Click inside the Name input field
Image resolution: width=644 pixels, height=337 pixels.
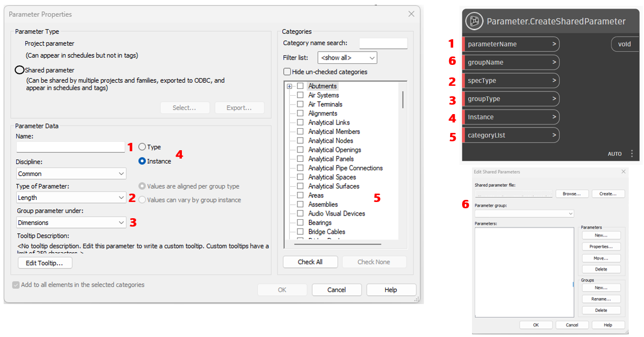70,147
